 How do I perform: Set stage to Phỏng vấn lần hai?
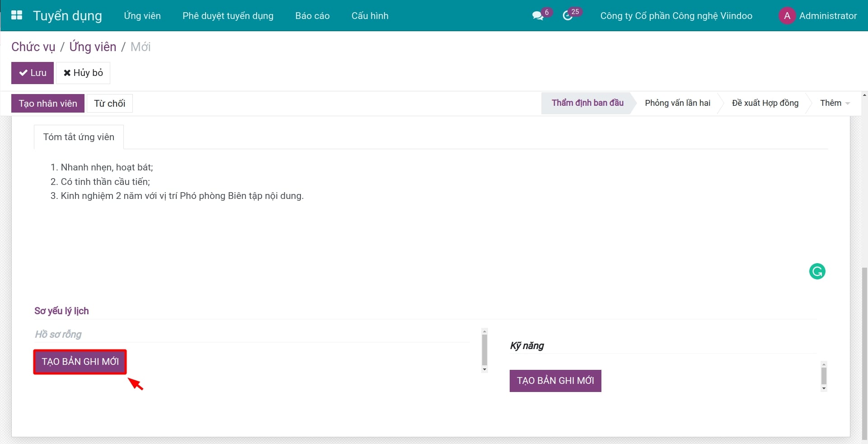[677, 103]
